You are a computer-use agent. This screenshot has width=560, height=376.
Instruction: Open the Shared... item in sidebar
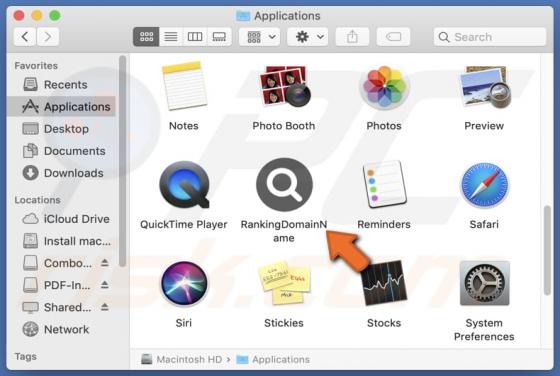(57, 307)
